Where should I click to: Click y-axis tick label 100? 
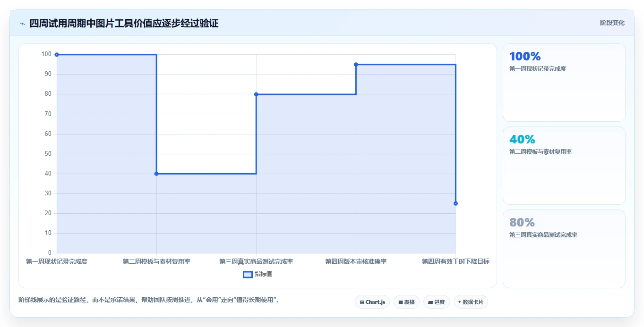tap(46, 54)
